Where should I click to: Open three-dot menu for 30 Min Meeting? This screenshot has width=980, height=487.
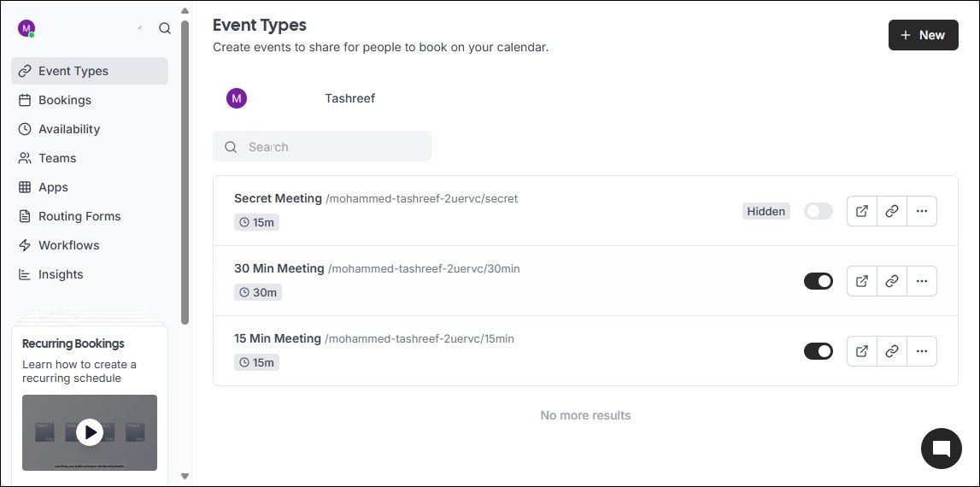pos(922,281)
